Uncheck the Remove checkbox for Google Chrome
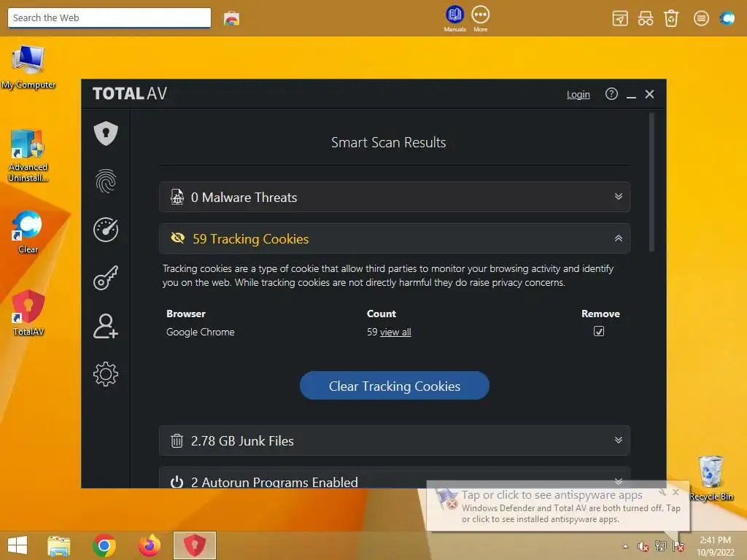 click(x=599, y=331)
